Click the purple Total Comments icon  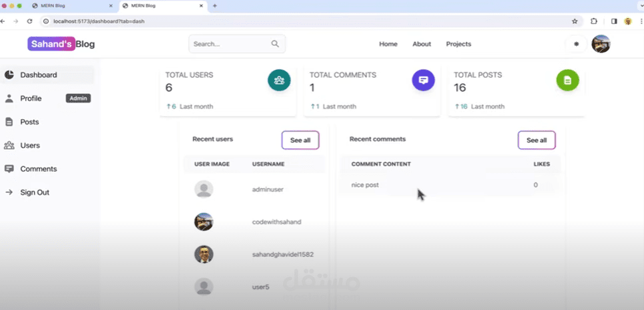point(424,80)
